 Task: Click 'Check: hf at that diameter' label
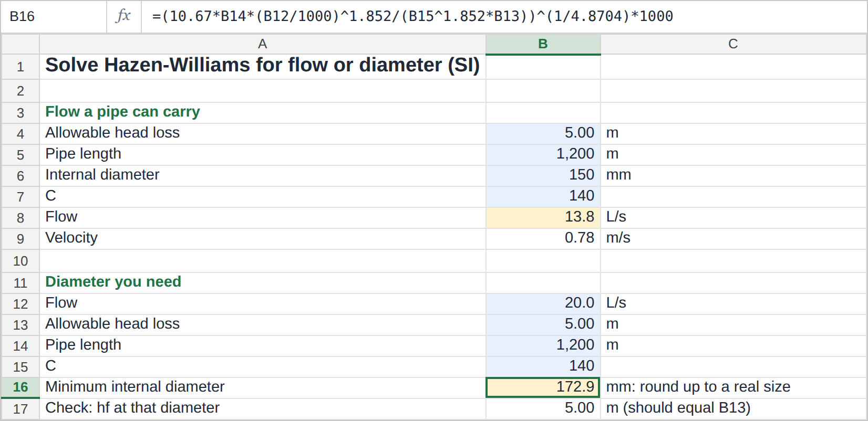(x=132, y=408)
